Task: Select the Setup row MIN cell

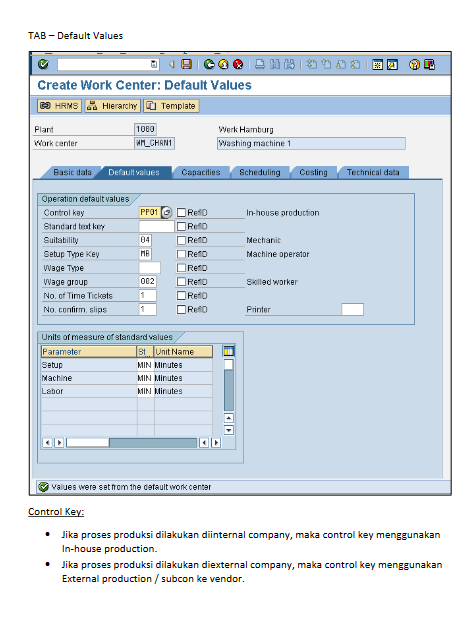Action: pos(145,365)
